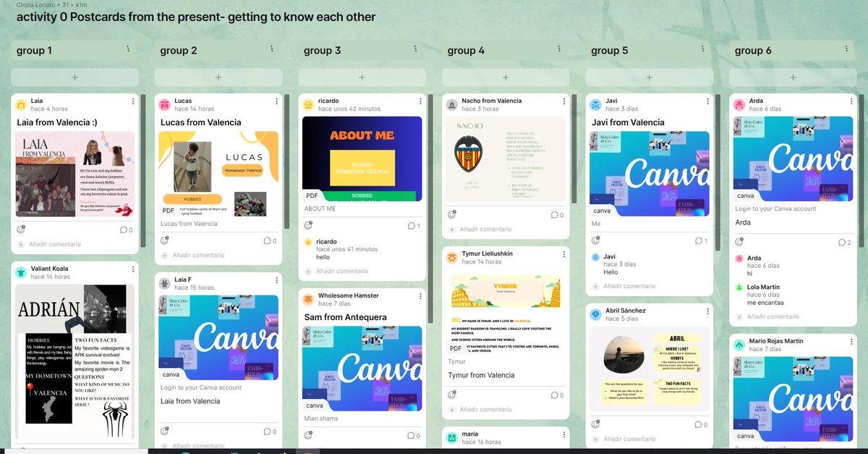Open options menu on ricardo's post
Image resolution: width=868 pixels, height=454 pixels.
[420, 101]
